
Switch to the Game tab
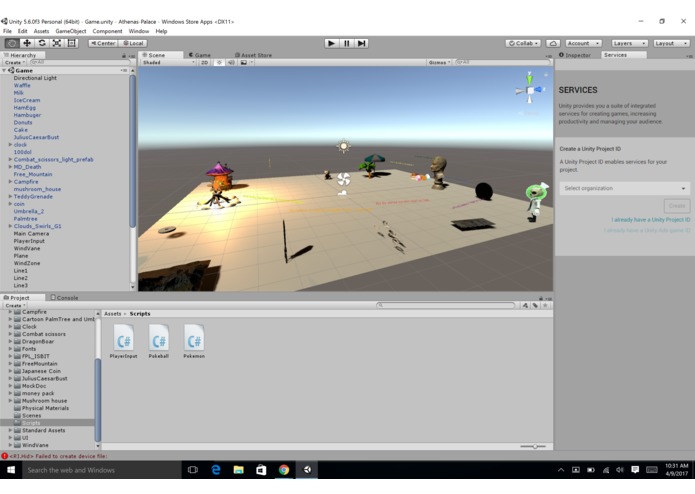click(x=200, y=55)
